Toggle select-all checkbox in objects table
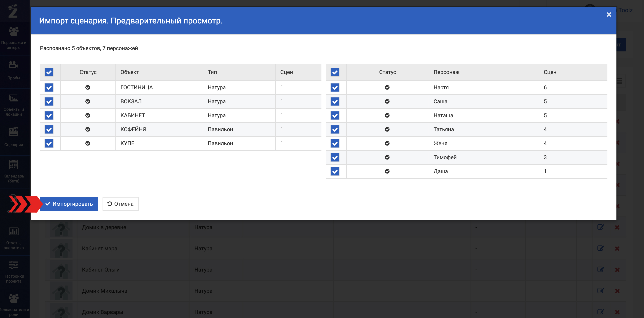This screenshot has width=644, height=318. point(49,72)
